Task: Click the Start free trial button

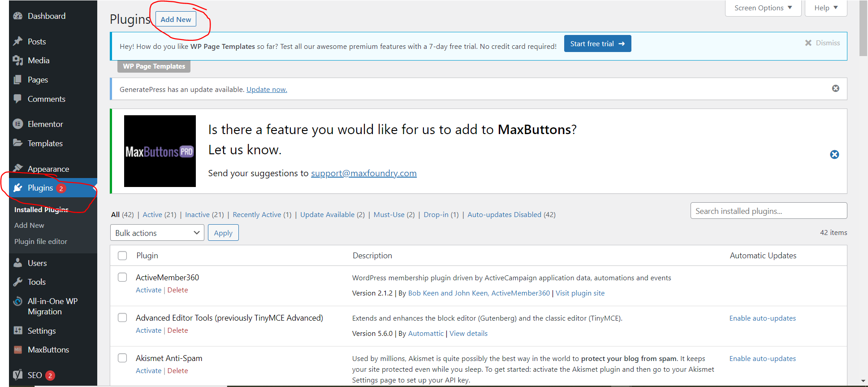Action: click(597, 43)
